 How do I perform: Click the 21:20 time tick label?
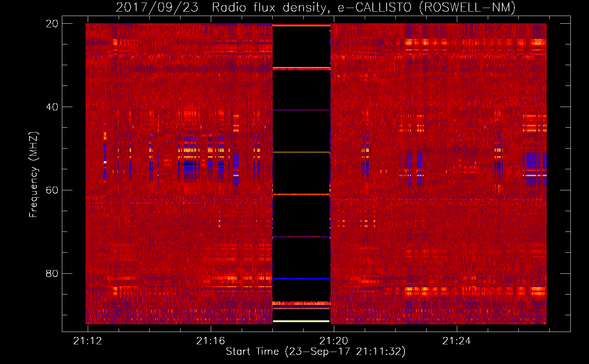334,341
